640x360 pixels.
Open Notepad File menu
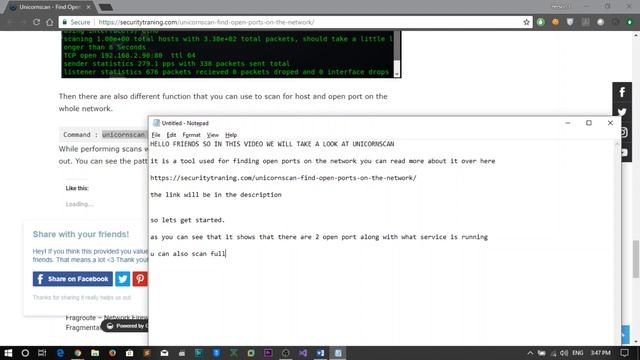point(156,135)
